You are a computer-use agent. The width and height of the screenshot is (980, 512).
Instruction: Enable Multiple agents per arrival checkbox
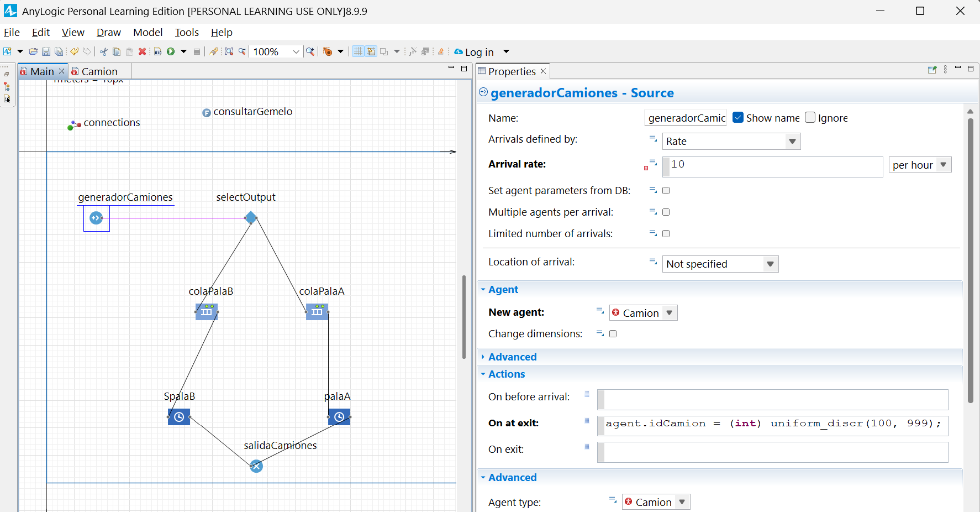[x=666, y=212]
